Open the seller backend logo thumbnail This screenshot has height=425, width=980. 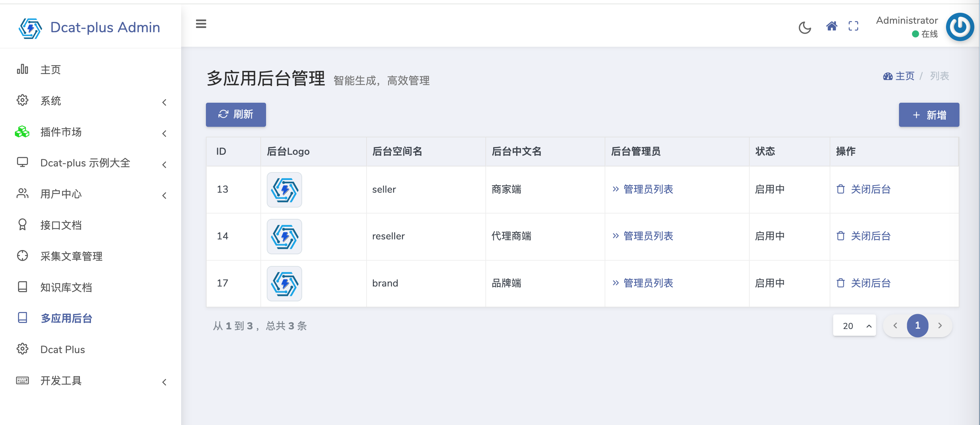point(284,189)
